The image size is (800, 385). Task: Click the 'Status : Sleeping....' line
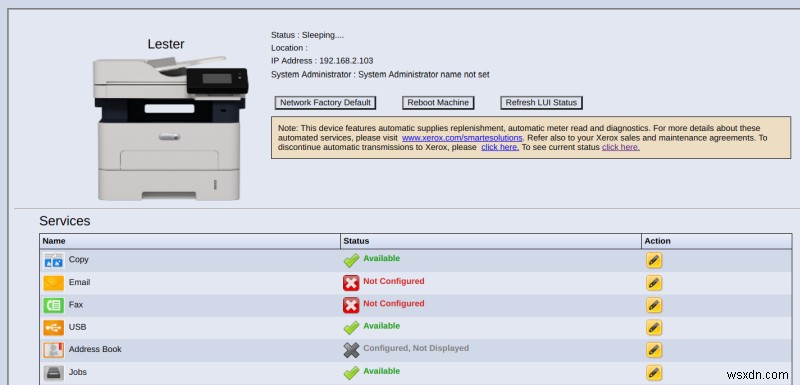[308, 35]
